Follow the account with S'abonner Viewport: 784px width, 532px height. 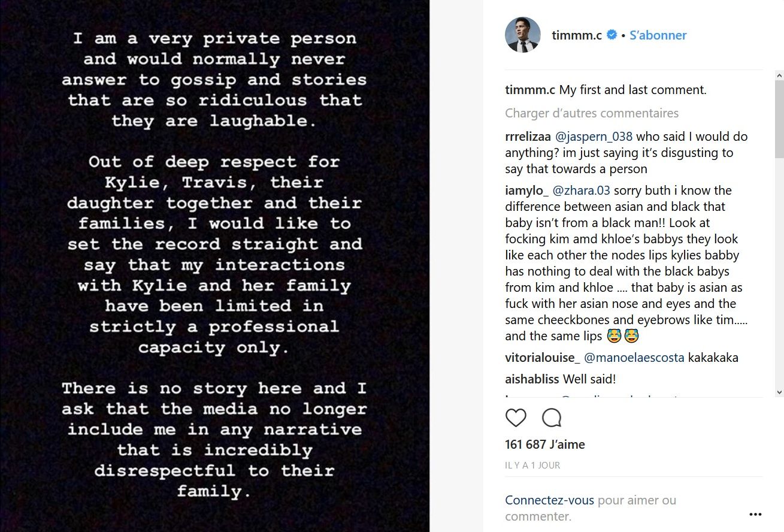pos(658,35)
